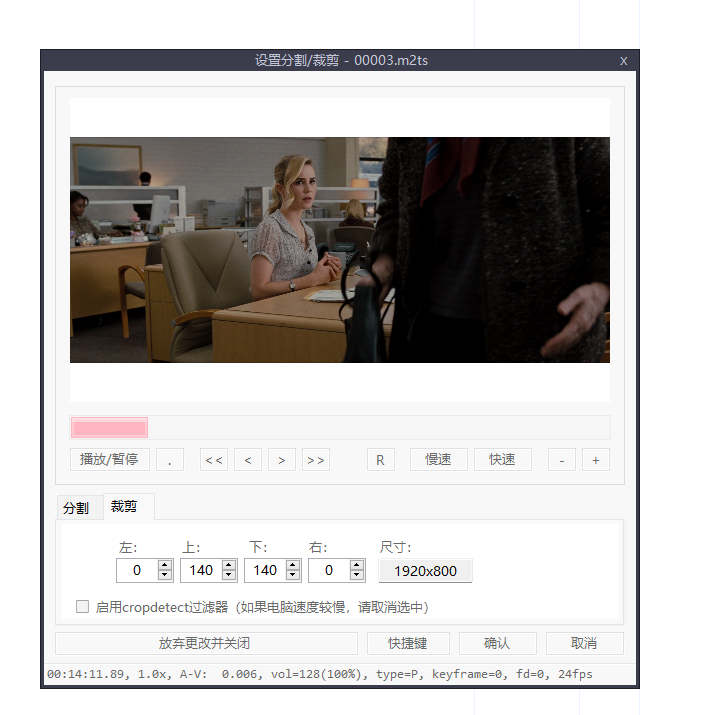
Task: Decrease the 左 left crop value
Action: 165,575
